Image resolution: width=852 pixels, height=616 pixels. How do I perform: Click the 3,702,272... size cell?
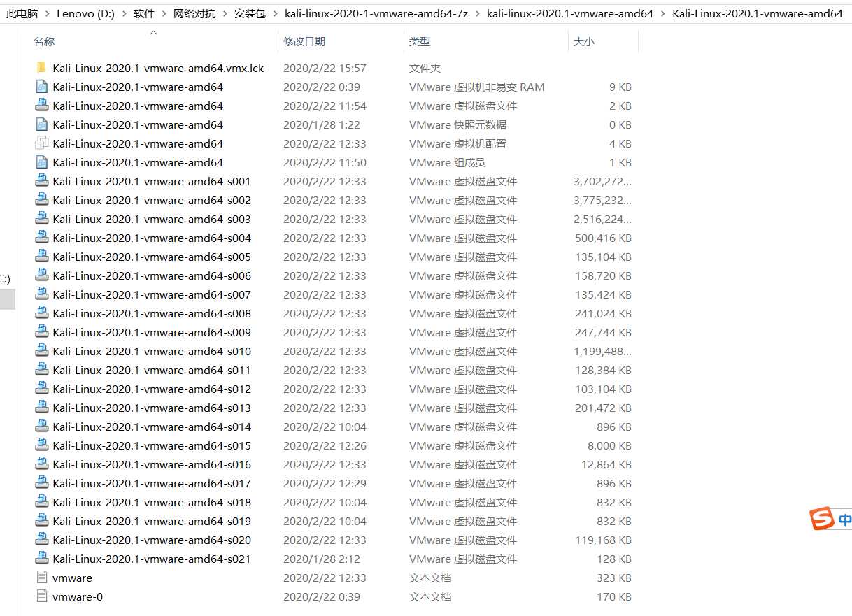(x=602, y=181)
